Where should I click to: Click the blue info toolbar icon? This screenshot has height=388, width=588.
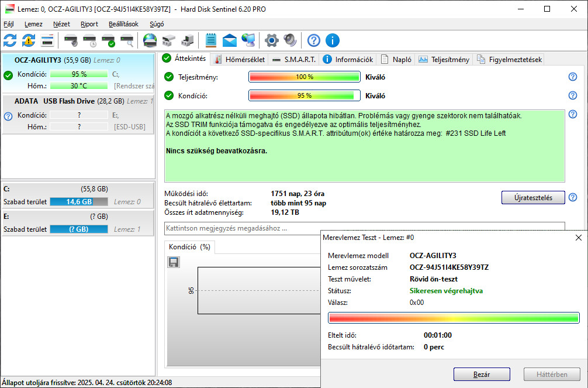pos(332,40)
